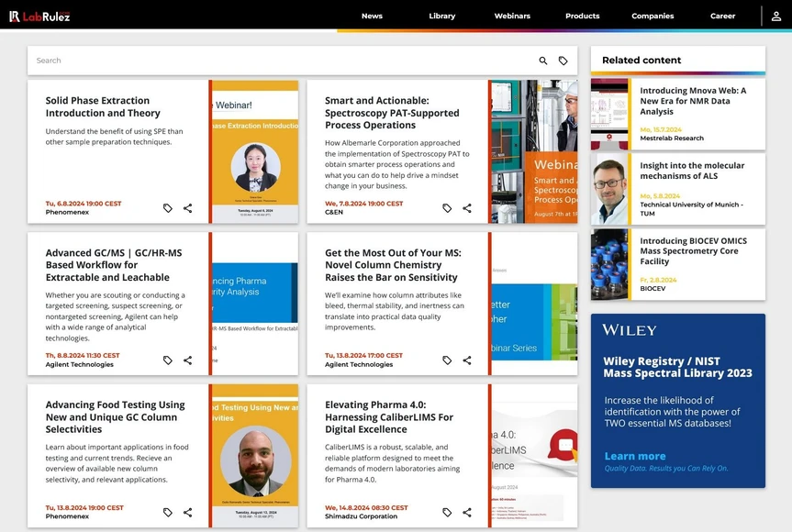The height and width of the screenshot is (532, 792).
Task: Click the tag filter icon in search bar
Action: click(x=563, y=61)
